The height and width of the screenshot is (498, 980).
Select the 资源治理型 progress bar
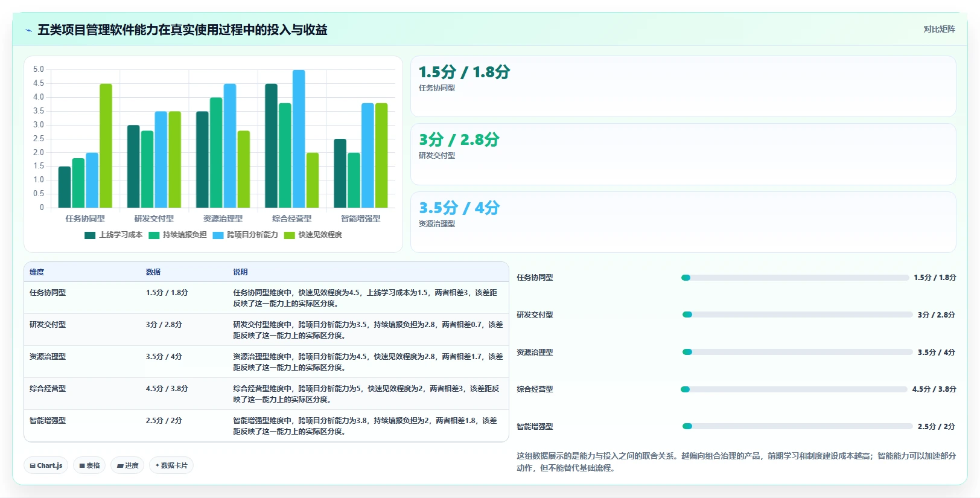(797, 352)
